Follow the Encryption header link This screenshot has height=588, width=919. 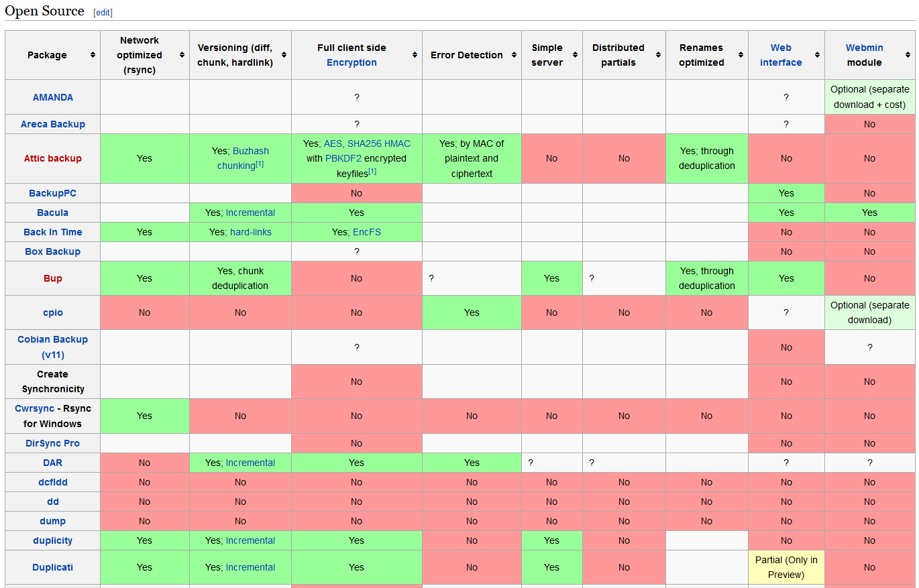352,62
